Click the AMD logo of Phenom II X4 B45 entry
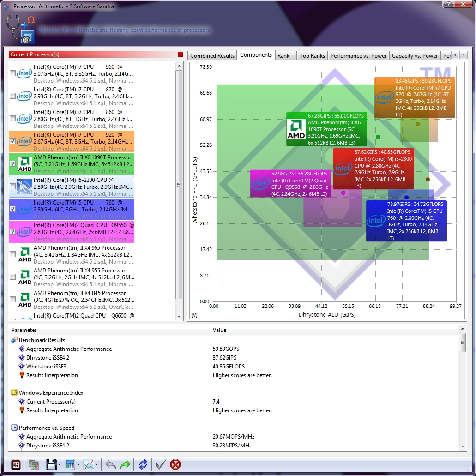Viewport: 476px width, 476px height. click(24, 300)
